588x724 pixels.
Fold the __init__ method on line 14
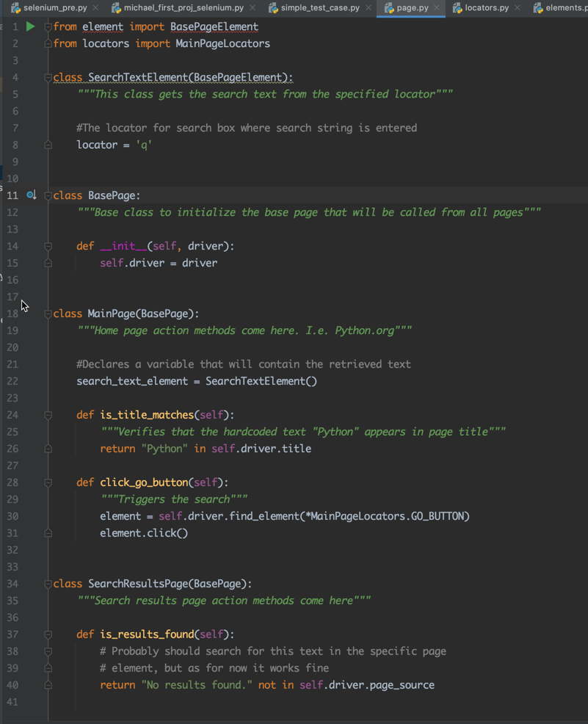click(x=48, y=246)
